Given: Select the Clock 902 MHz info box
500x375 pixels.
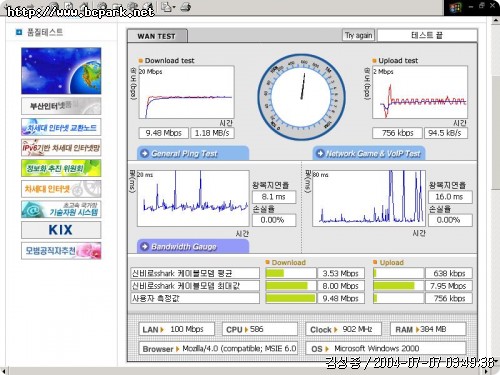Looking at the screenshot, I should click(x=344, y=329).
